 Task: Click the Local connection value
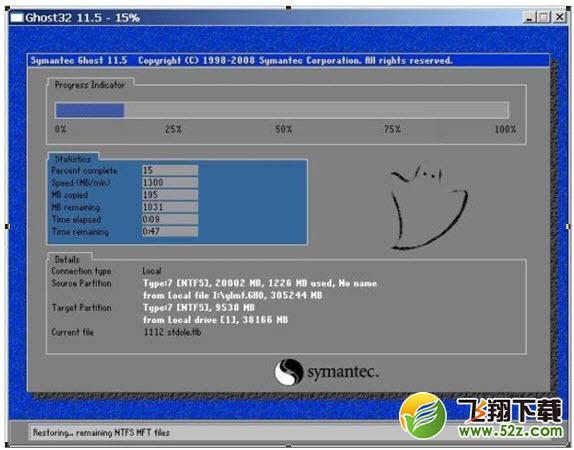[152, 271]
